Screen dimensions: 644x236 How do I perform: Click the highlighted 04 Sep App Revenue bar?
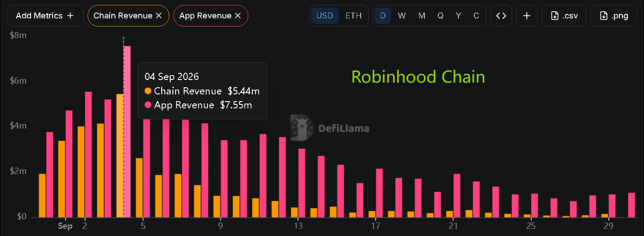pyautogui.click(x=127, y=132)
